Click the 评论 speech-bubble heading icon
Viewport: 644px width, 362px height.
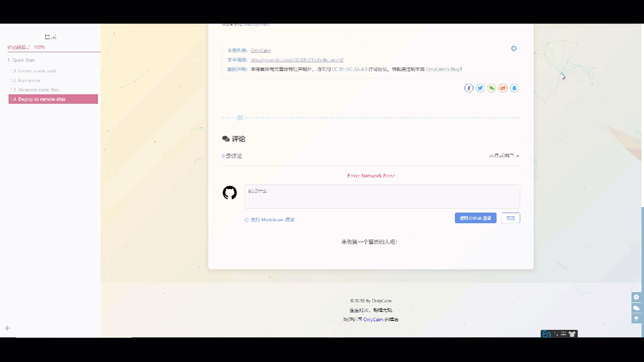point(226,139)
